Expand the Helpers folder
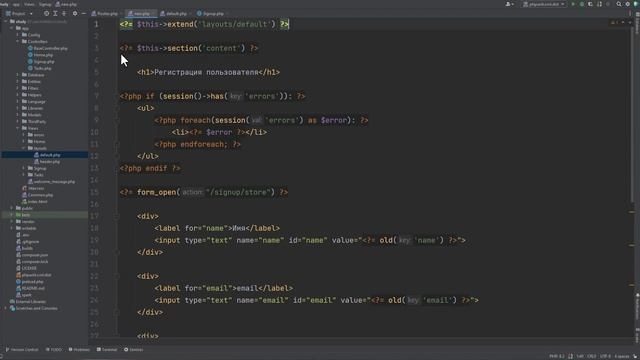Screen dimensions: 640x360 [18, 95]
